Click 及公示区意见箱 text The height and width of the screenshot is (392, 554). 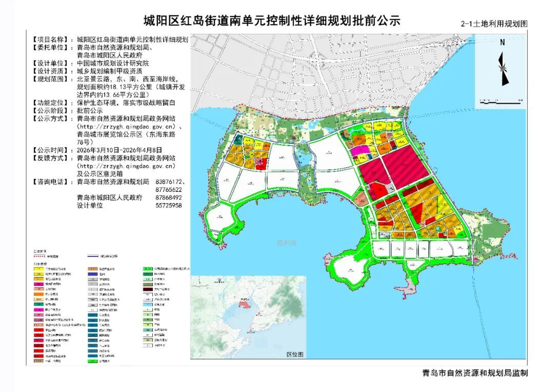click(x=100, y=174)
